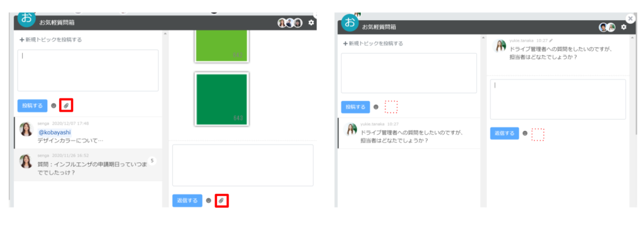The width and height of the screenshot is (644, 250).
Task: Click the 2020/12/07 17:48 timestamp
Action: tap(70, 123)
